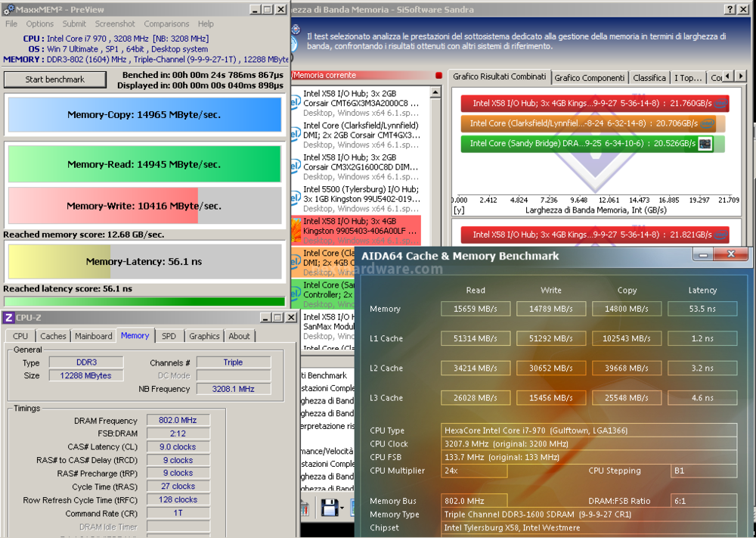Open MaxxMEM Submit menu
756x538 pixels.
coord(74,23)
